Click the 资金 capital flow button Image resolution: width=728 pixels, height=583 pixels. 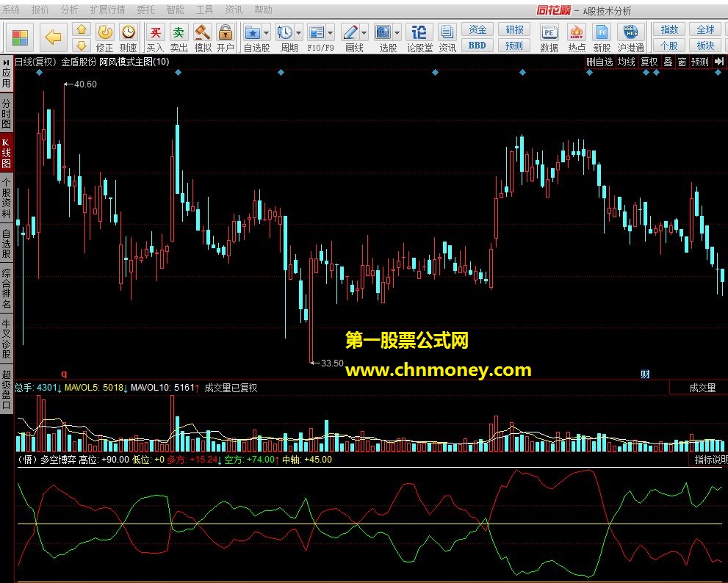[x=477, y=29]
